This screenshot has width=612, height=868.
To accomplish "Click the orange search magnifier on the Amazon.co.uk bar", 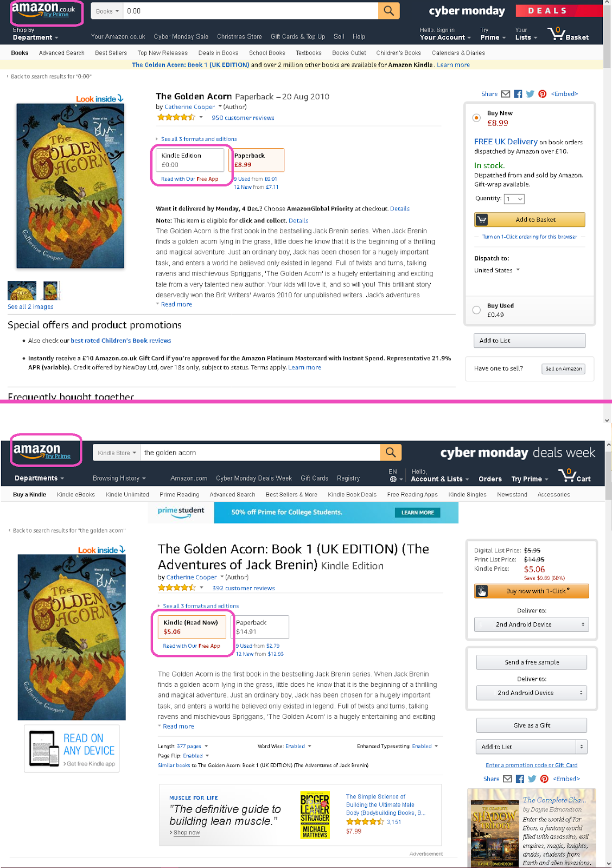I will [389, 11].
